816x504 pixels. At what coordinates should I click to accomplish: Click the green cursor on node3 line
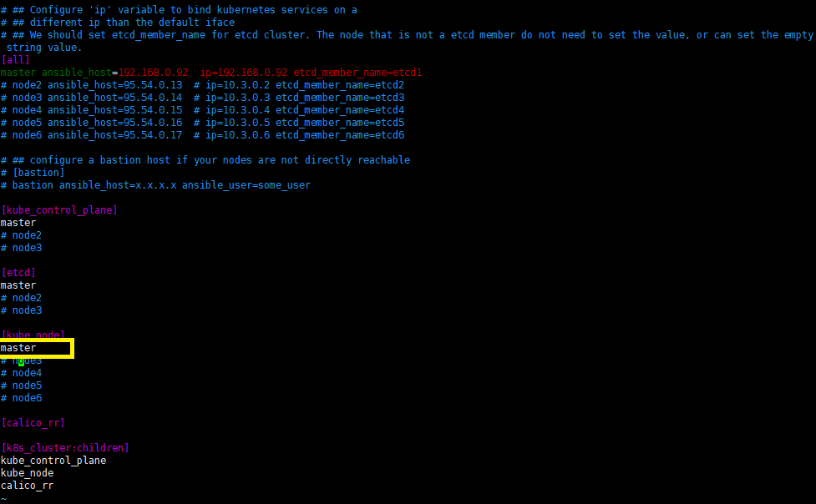tap(22, 360)
